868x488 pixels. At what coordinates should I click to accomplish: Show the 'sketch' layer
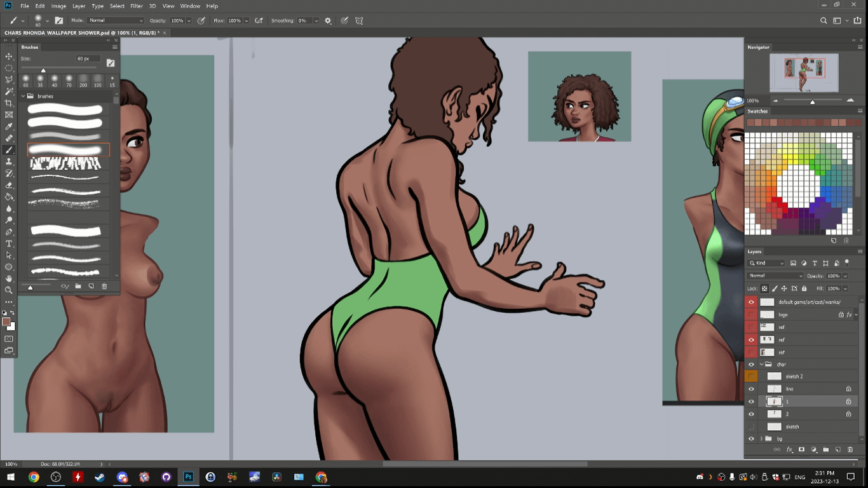point(751,426)
